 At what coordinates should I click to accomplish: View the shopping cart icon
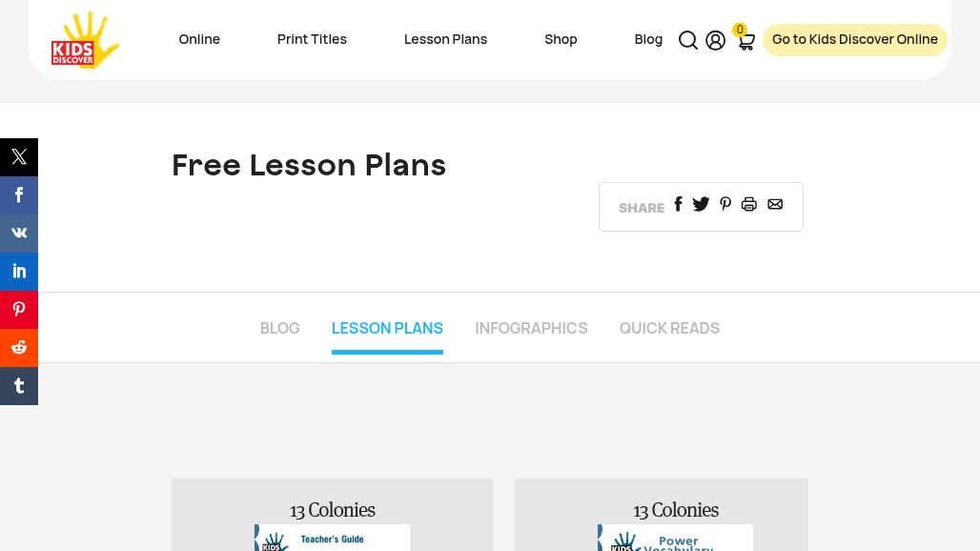(745, 40)
